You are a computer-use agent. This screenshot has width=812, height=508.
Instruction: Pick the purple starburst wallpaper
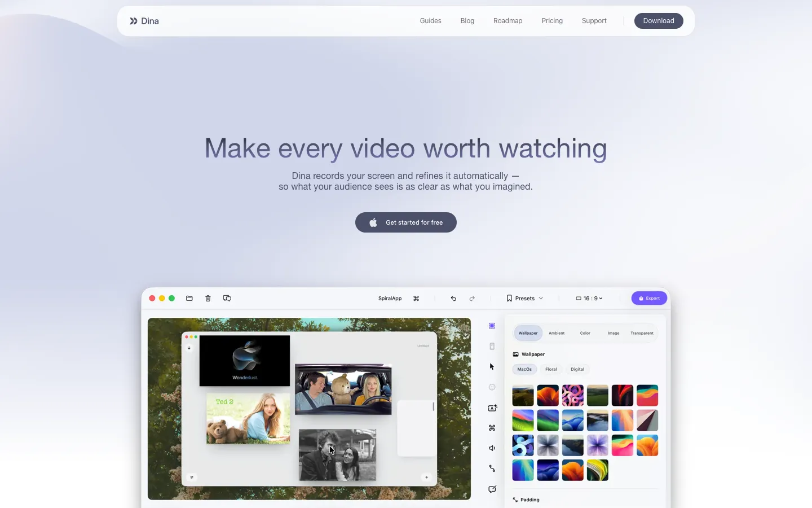(x=598, y=445)
